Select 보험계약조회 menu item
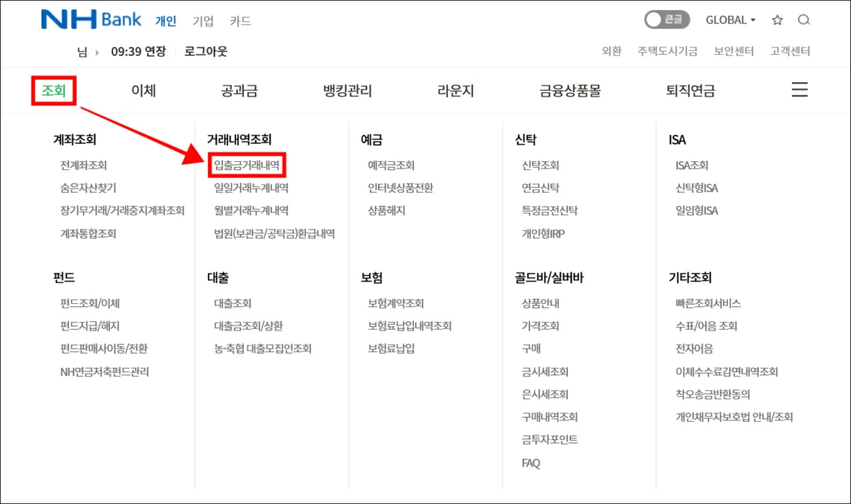The image size is (851, 504). coord(396,303)
